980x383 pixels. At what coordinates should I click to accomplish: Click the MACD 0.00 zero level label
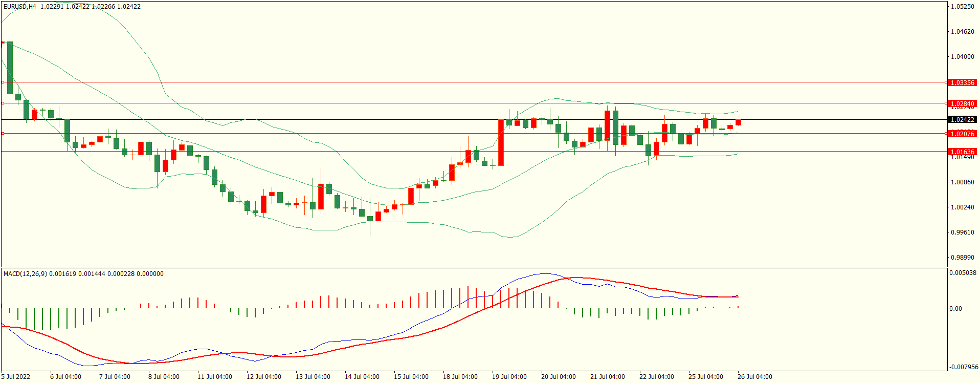pyautogui.click(x=955, y=309)
